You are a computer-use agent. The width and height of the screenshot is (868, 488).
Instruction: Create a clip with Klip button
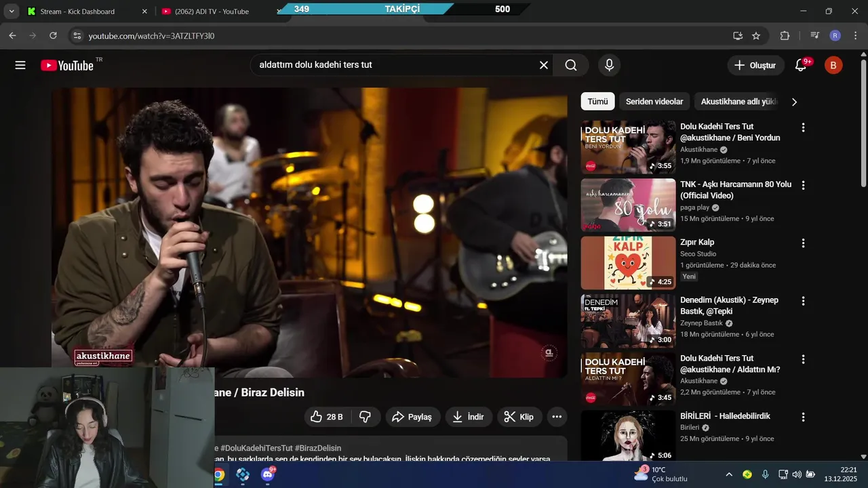519,417
